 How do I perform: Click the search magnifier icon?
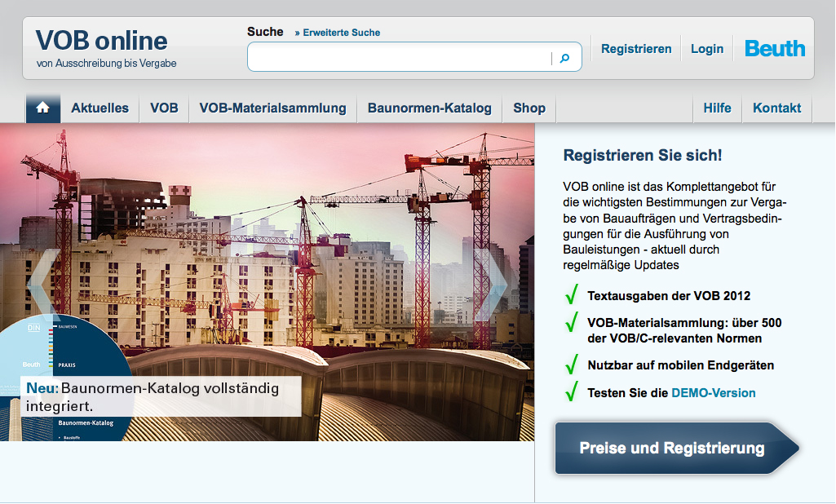coord(565,58)
